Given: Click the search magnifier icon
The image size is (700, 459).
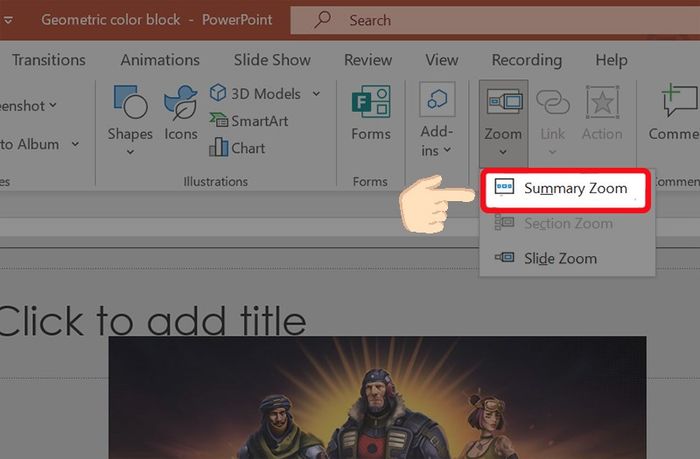Looking at the screenshot, I should tap(322, 20).
